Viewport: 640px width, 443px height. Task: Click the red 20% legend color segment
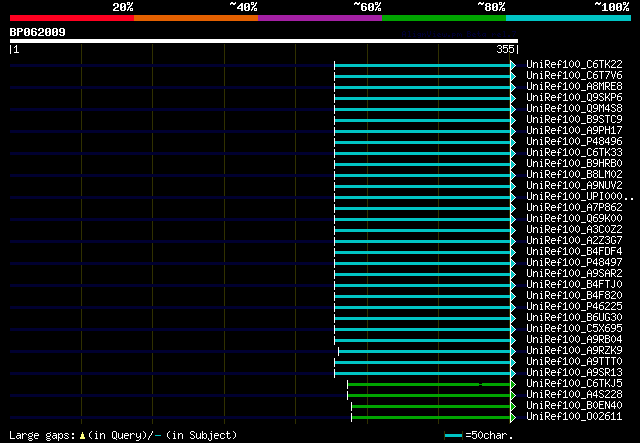(72, 18)
